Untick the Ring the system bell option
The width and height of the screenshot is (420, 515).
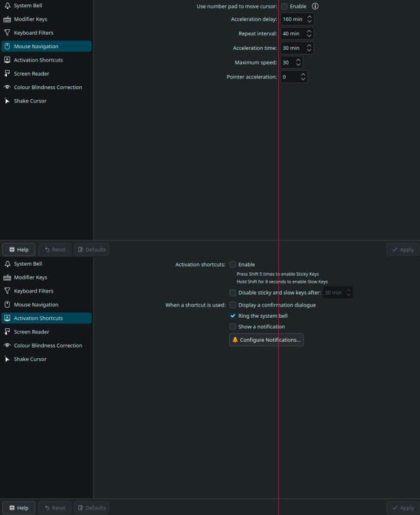coord(233,316)
